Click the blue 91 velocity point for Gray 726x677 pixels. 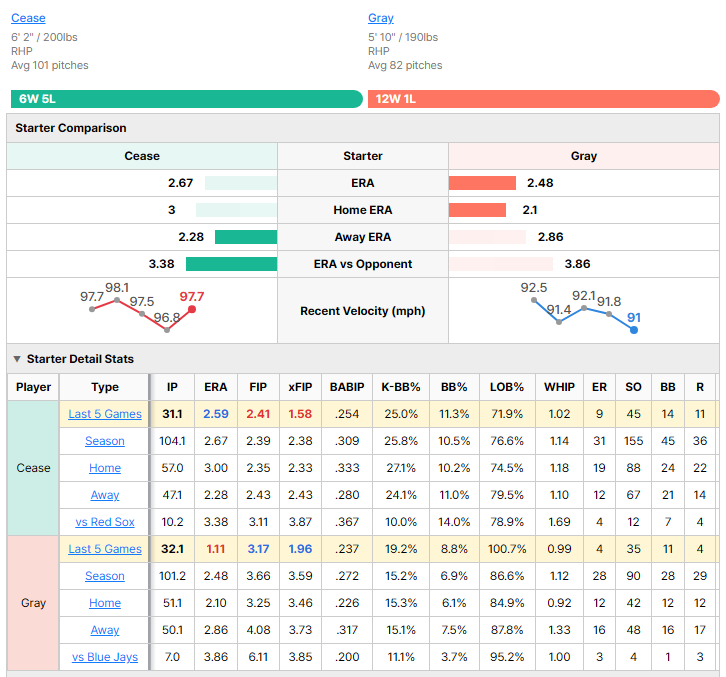pyautogui.click(x=634, y=330)
